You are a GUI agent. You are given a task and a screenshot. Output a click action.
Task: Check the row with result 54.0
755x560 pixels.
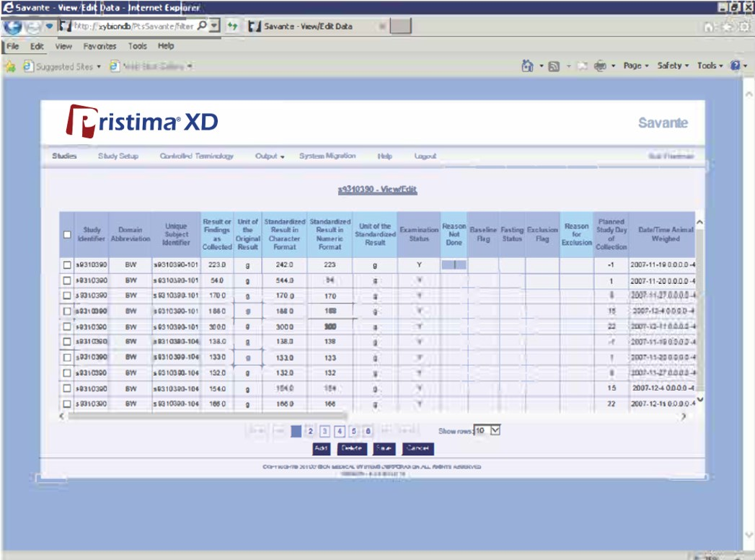tap(67, 280)
